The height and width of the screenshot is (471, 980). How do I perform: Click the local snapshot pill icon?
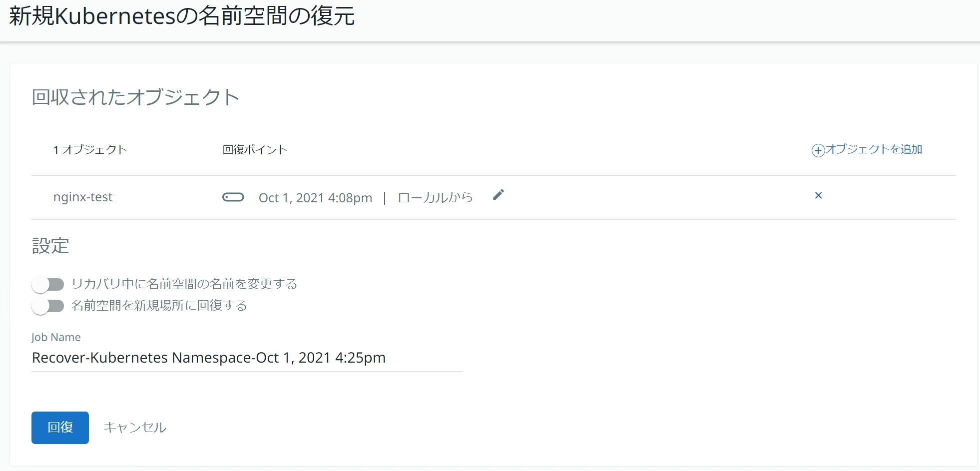233,197
